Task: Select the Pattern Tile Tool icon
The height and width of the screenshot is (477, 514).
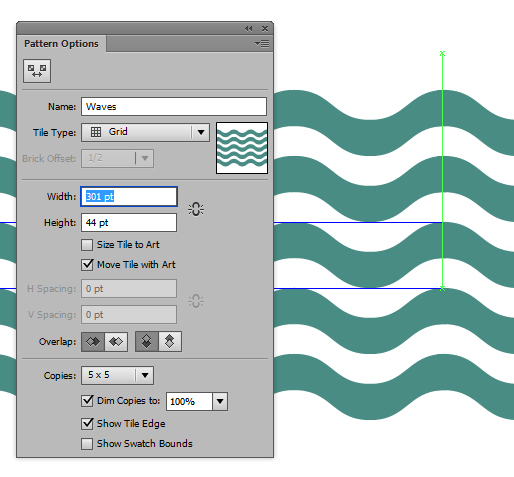Action: click(37, 71)
